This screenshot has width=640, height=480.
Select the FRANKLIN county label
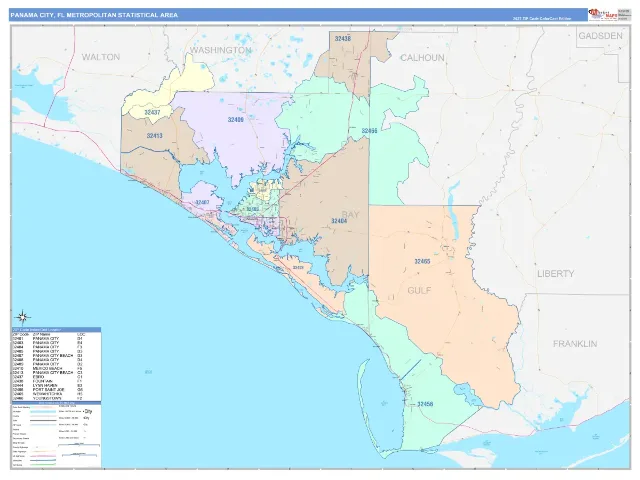click(575, 344)
